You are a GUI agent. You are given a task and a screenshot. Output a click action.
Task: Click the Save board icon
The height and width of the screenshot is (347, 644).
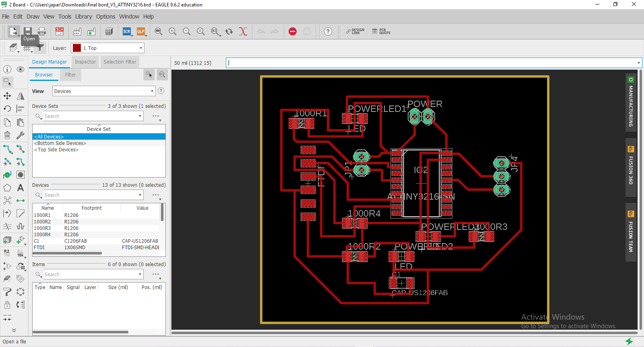pos(27,31)
